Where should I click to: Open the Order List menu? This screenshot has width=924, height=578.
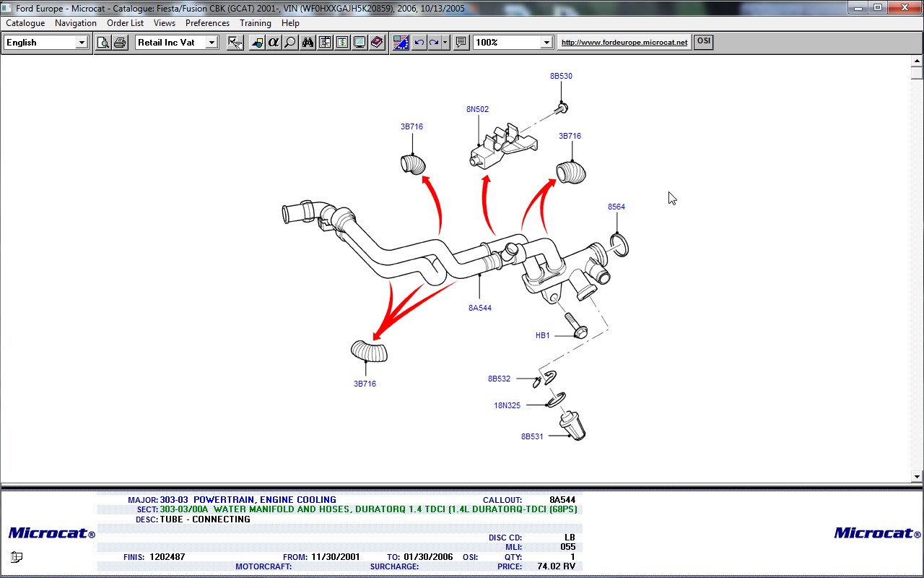click(x=125, y=23)
